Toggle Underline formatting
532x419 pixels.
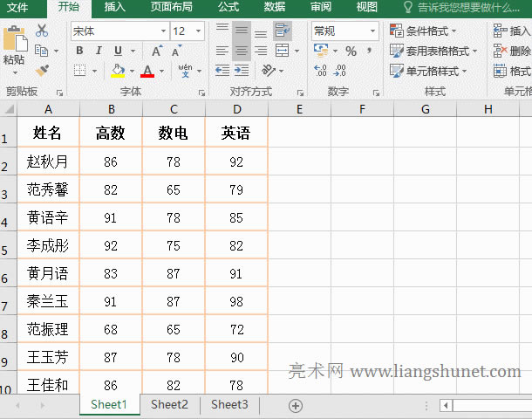(116, 52)
